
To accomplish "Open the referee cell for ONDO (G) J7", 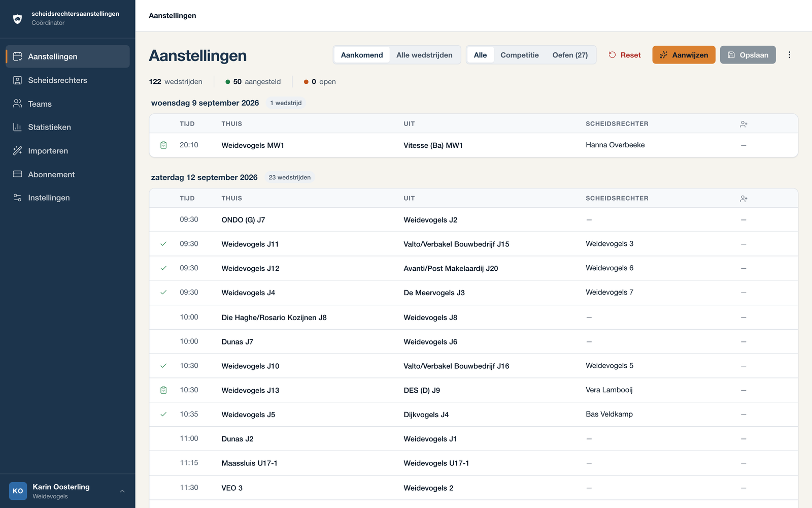I will tap(589, 220).
